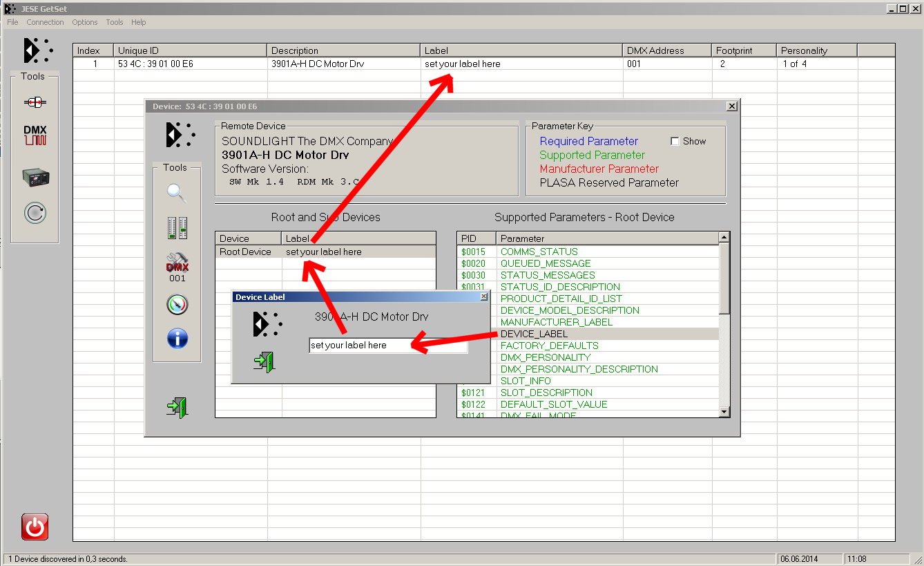This screenshot has width=924, height=566.
Task: Open the magnifying glass tool
Action: pyautogui.click(x=177, y=193)
